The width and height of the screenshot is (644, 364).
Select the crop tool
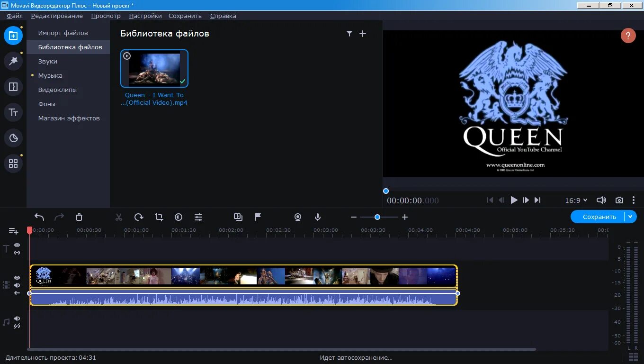tap(159, 217)
